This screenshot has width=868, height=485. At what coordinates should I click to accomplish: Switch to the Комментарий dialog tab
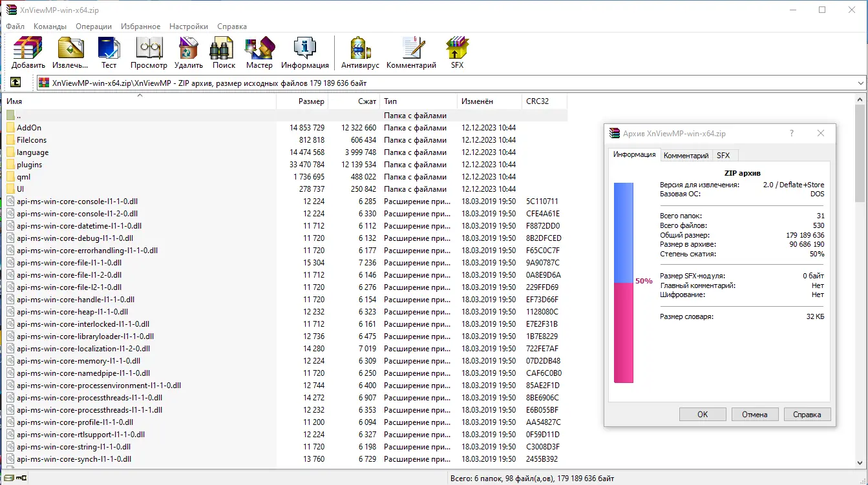pyautogui.click(x=686, y=156)
